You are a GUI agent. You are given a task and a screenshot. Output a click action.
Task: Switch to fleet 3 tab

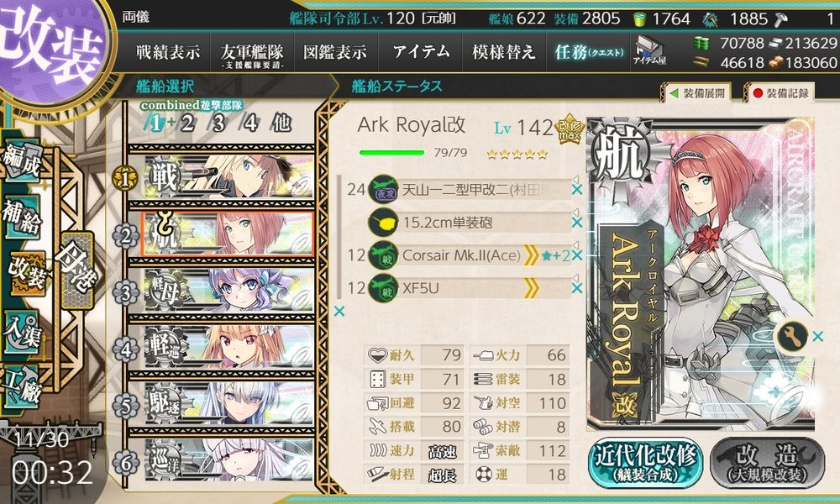point(218,123)
